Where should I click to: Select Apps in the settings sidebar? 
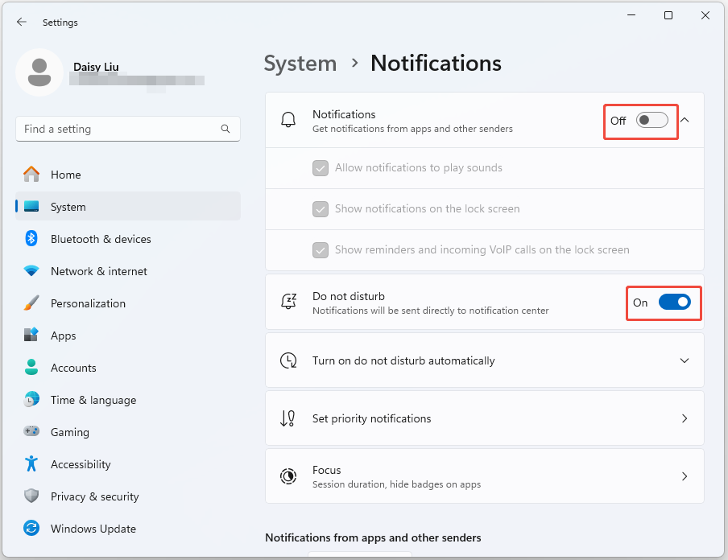[x=63, y=336]
